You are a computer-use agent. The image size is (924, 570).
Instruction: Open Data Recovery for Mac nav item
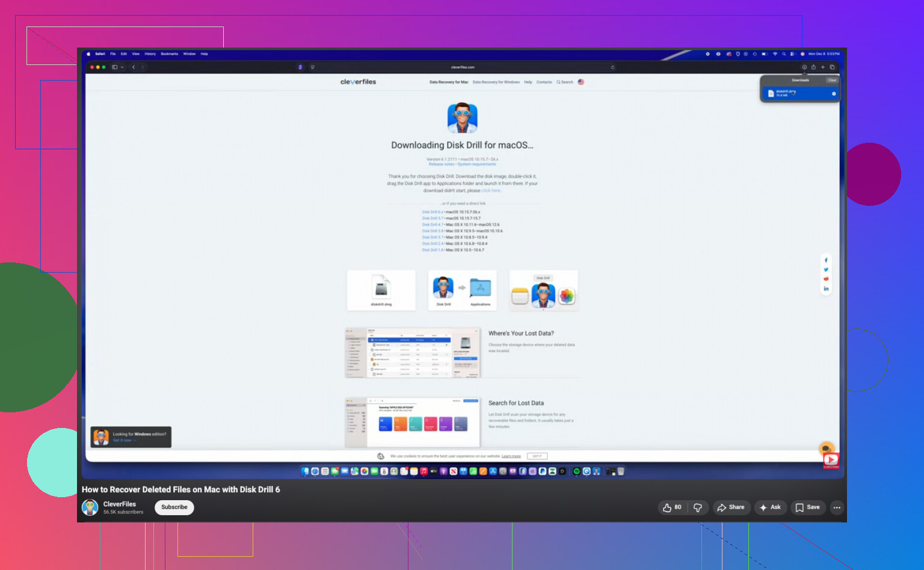(449, 82)
